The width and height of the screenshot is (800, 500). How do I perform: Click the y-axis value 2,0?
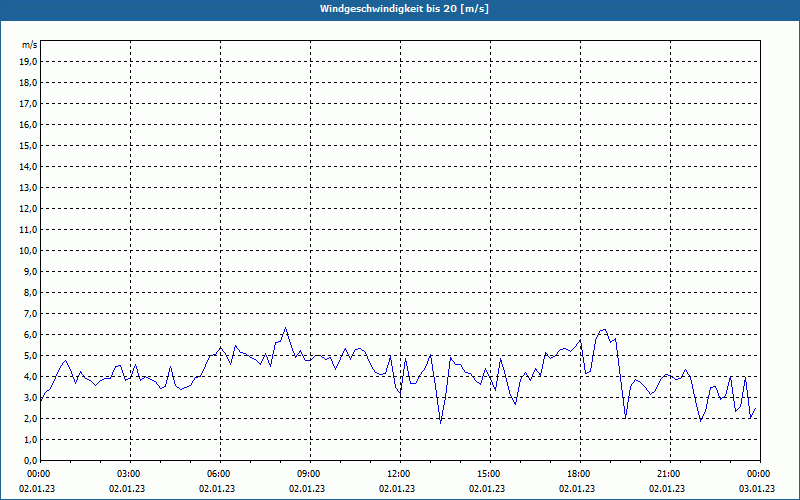(30, 418)
